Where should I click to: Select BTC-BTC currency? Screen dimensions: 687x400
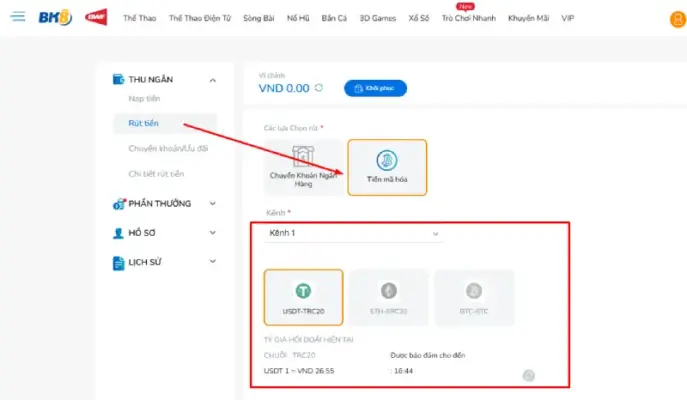(x=474, y=297)
